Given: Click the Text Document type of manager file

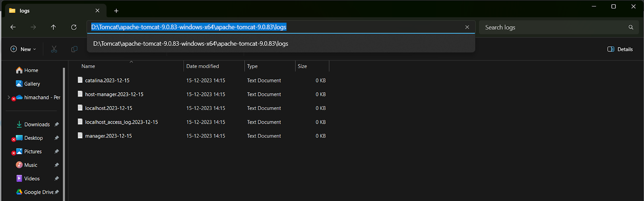Looking at the screenshot, I should (x=264, y=136).
